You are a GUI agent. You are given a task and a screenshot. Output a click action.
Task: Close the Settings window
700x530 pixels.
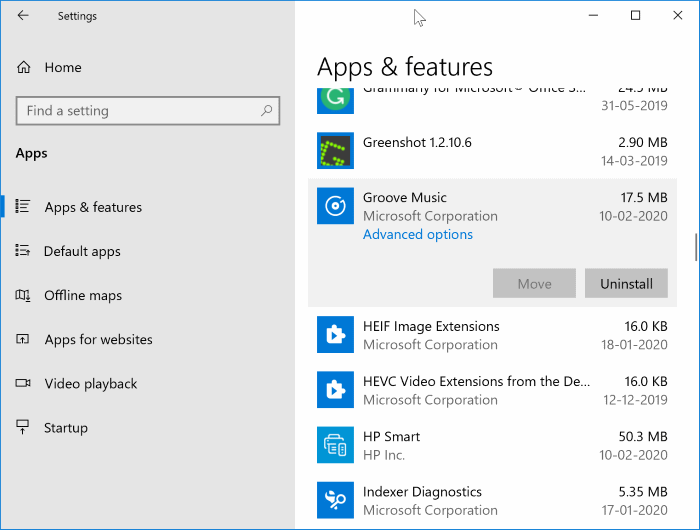click(x=677, y=16)
